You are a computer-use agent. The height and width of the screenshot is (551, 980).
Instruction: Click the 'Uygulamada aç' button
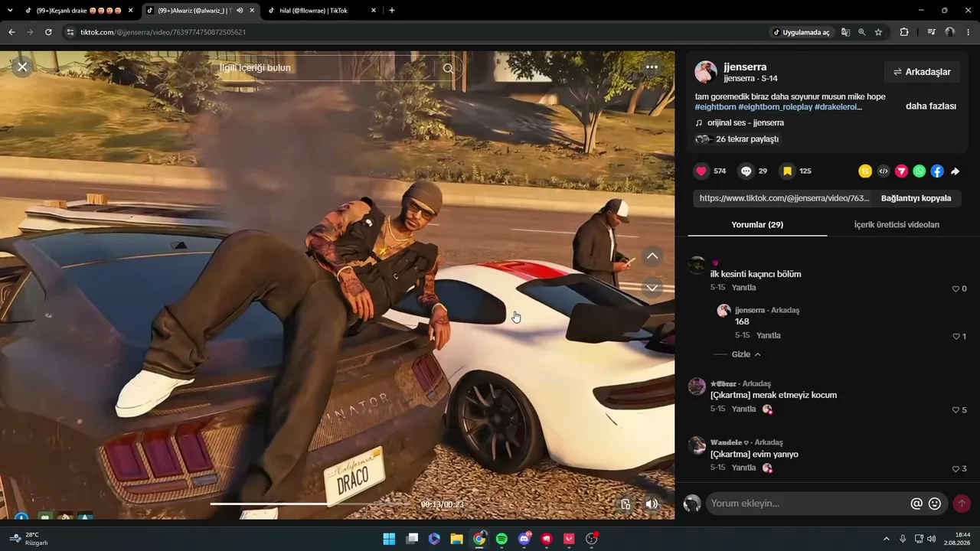[801, 32]
